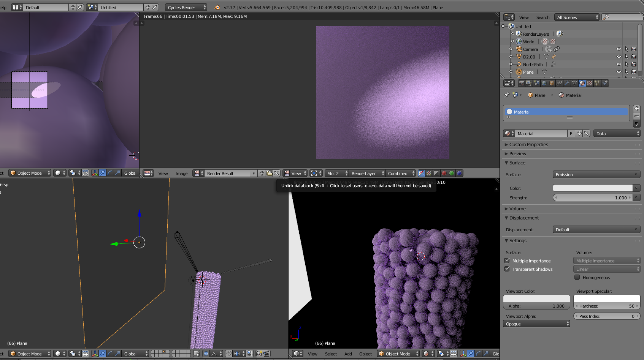This screenshot has height=360, width=644.
Task: Open the Displacement Default dropdown
Action: coord(596,229)
